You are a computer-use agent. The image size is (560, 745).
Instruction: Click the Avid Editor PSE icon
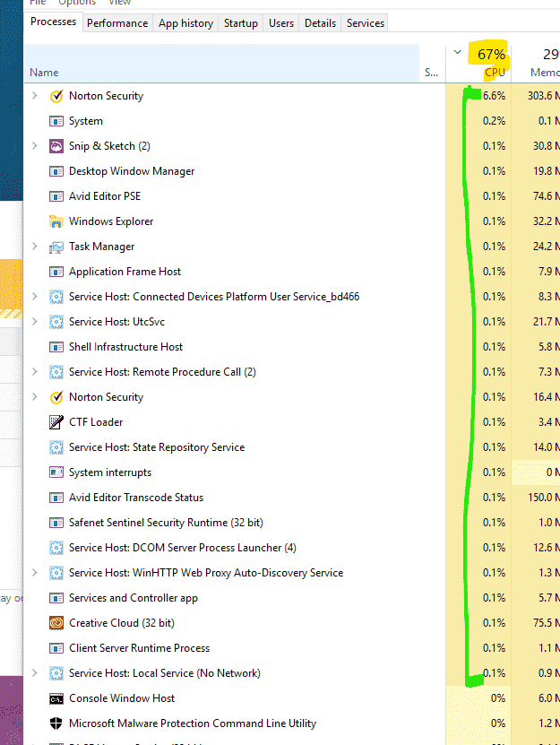click(56, 196)
